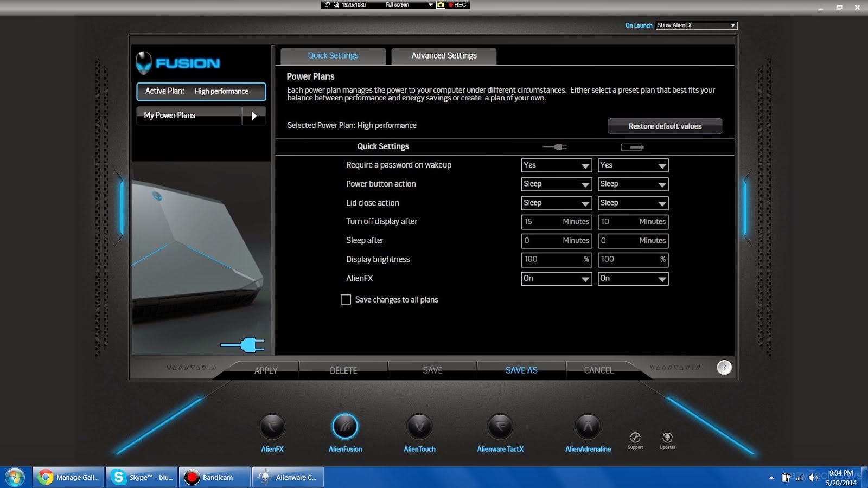Click the taskbar clock 9:04 PM
This screenshot has height=488, width=868.
841,478
